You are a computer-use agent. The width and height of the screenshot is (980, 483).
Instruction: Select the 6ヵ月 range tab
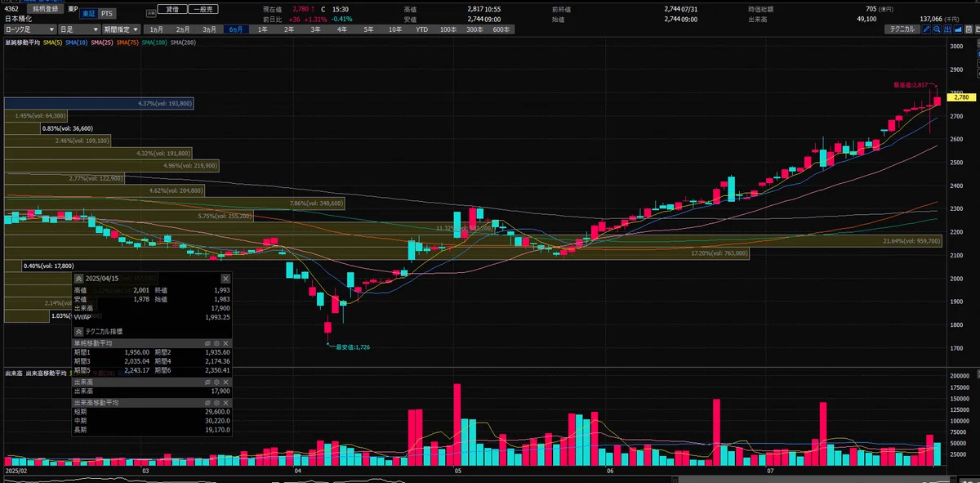(237, 29)
